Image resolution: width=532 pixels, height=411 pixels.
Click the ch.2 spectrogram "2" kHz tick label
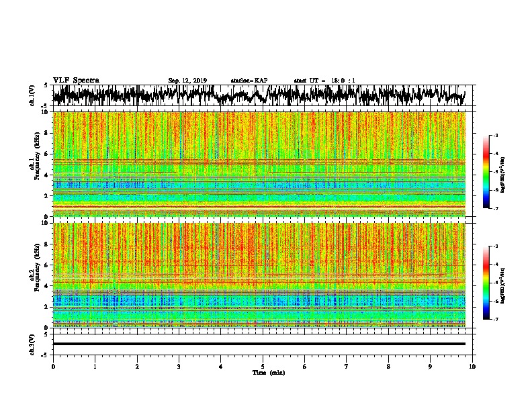pos(47,306)
